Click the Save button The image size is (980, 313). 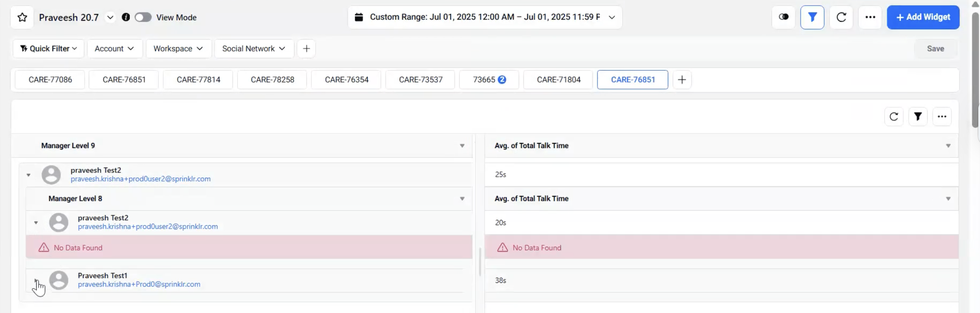tap(935, 49)
